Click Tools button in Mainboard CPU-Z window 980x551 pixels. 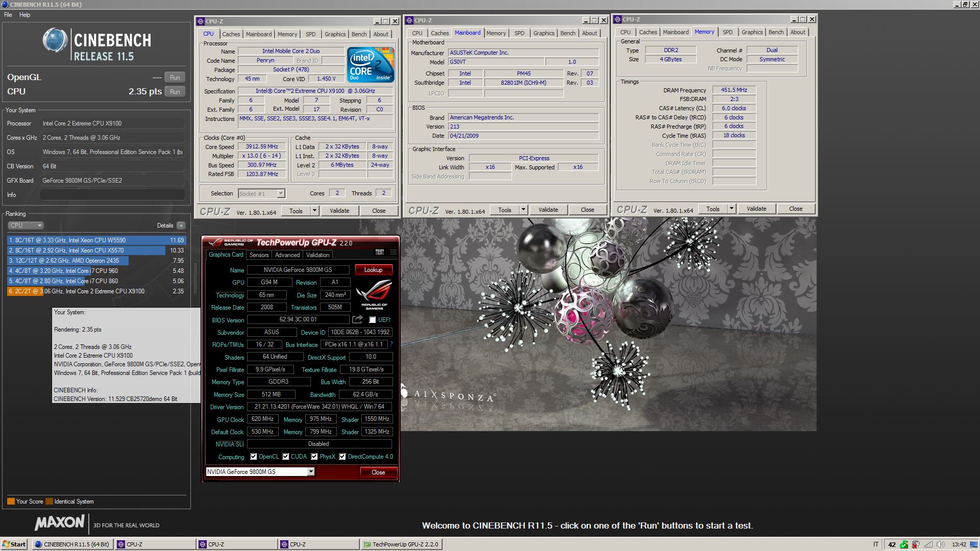[x=505, y=210]
